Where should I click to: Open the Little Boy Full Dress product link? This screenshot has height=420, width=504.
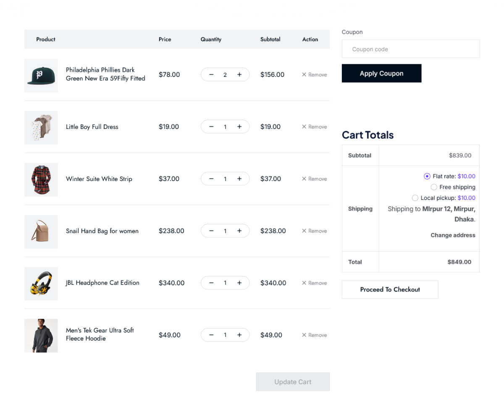tap(92, 127)
